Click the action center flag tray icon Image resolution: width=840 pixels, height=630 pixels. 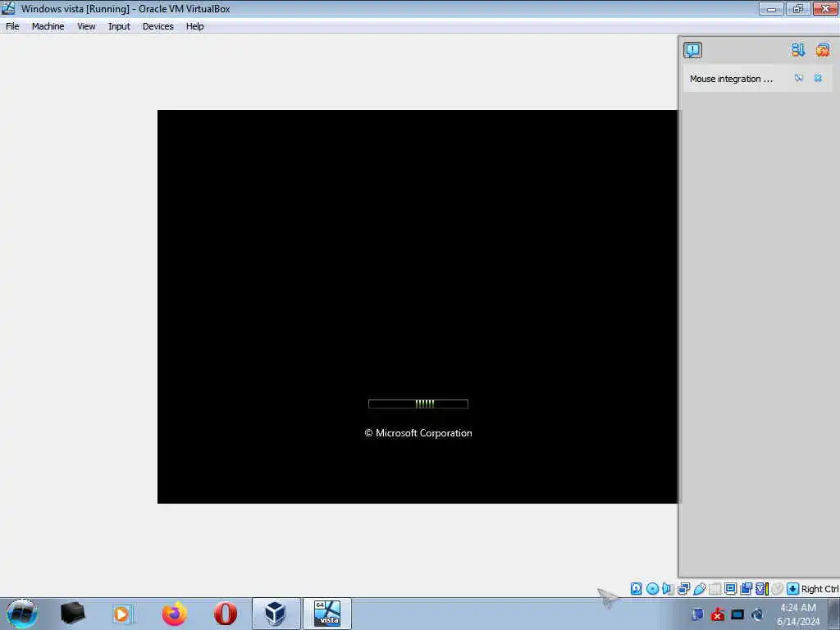[x=697, y=614]
